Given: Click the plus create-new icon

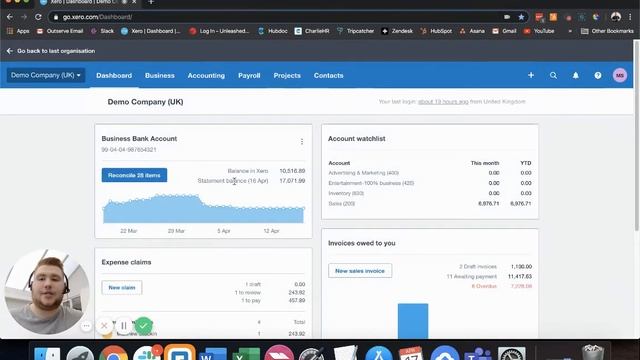Looking at the screenshot, I should [531, 75].
